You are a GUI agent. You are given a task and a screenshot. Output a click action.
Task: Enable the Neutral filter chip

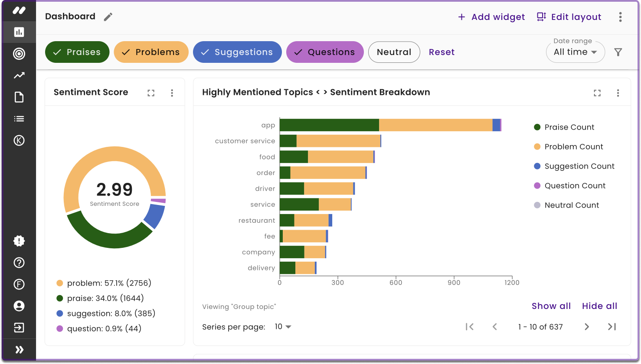[x=394, y=52]
